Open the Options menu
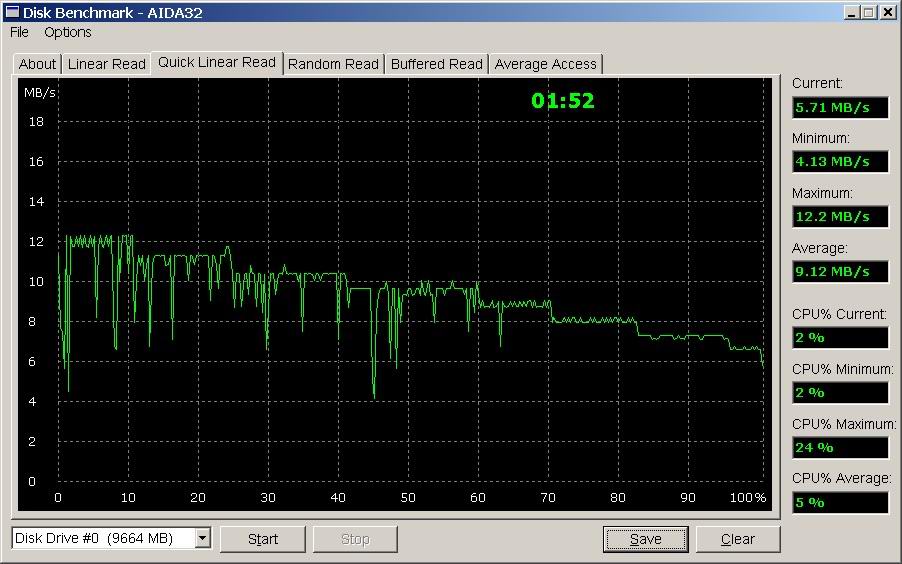This screenshot has width=902, height=564. pos(68,32)
